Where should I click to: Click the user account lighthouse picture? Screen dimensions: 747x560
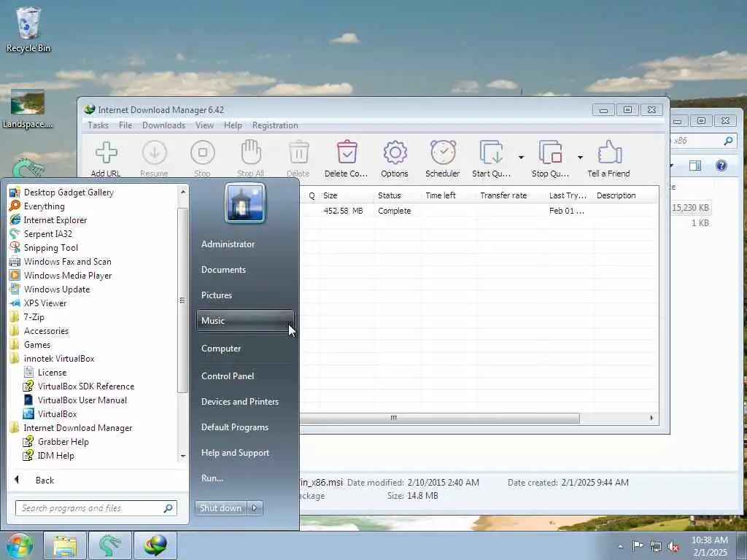tap(245, 203)
